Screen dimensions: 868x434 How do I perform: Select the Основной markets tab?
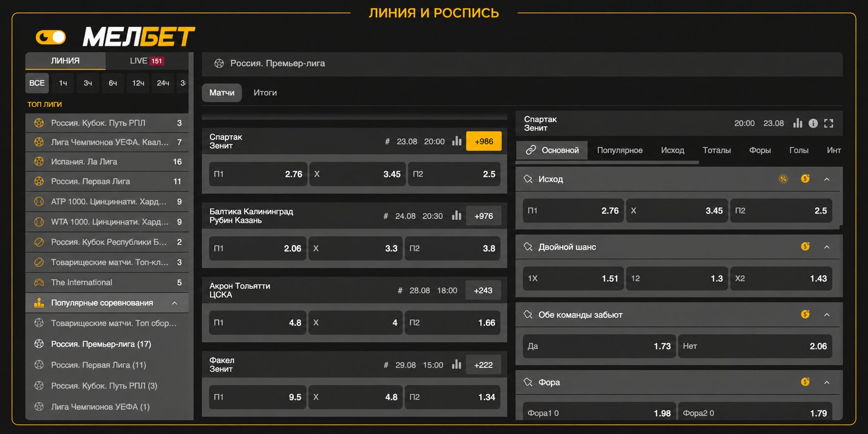point(552,150)
